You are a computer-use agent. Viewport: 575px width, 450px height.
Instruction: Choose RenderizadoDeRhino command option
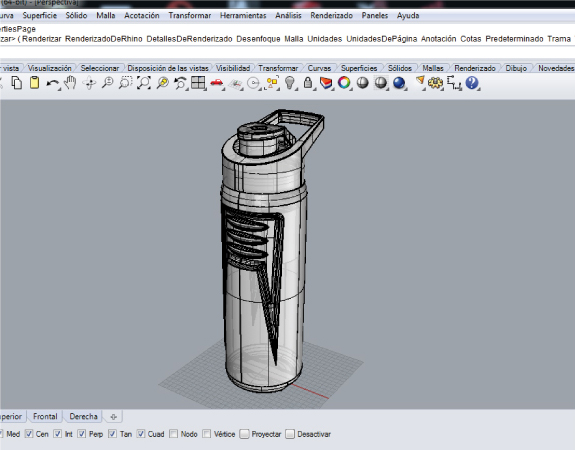coord(103,39)
